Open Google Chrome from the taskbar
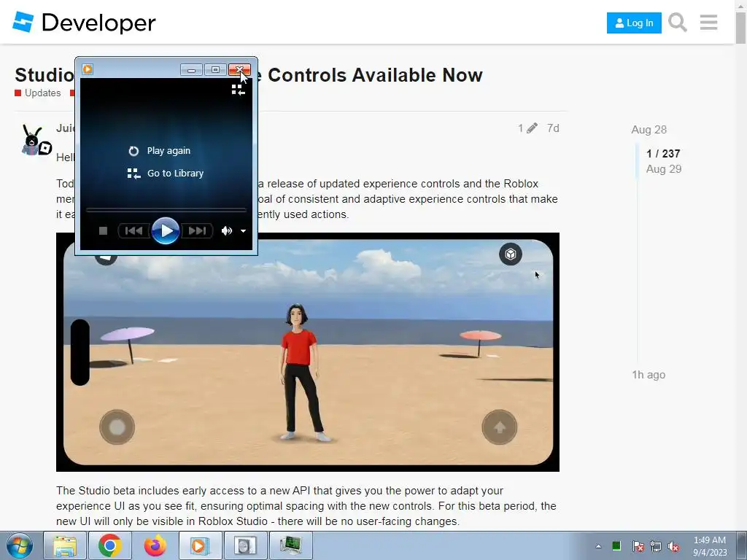This screenshot has height=560, width=747. tap(110, 545)
